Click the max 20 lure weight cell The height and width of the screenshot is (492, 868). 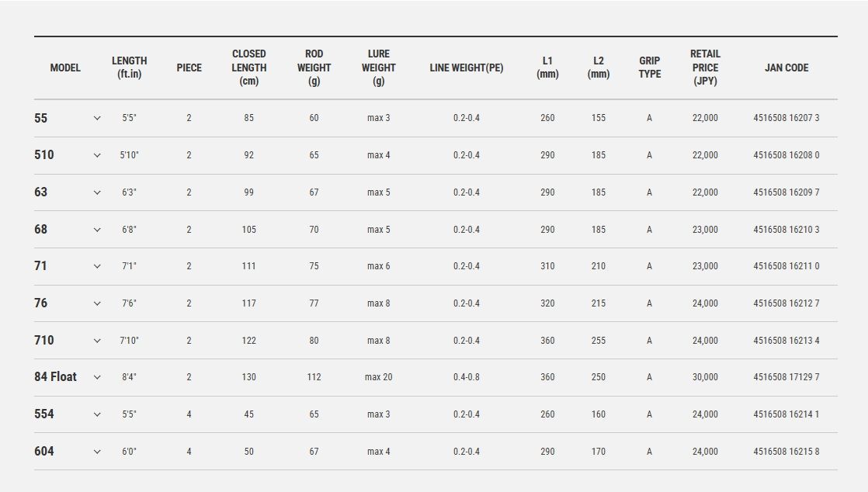pos(379,377)
